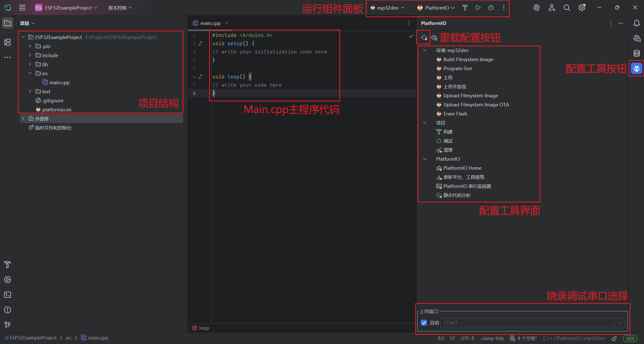Open platformio.ini in project tree
Image resolution: width=644 pixels, height=344 pixels.
(57, 110)
